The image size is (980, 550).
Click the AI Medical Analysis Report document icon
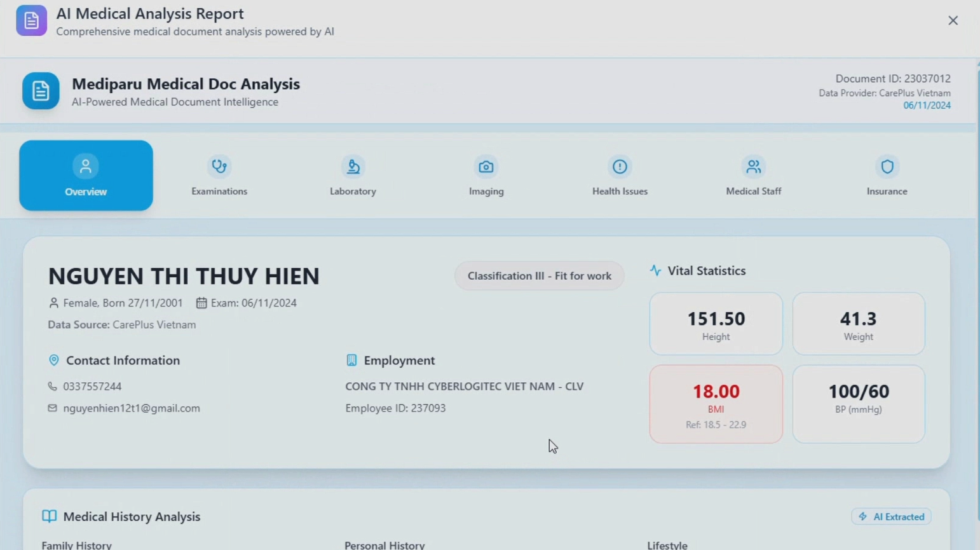click(x=31, y=20)
